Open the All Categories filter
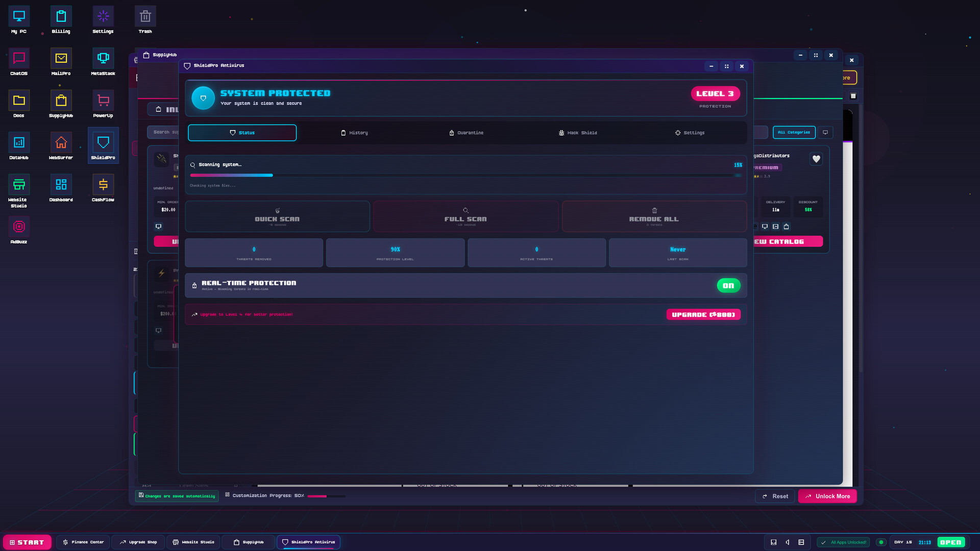980x551 pixels. (x=794, y=132)
